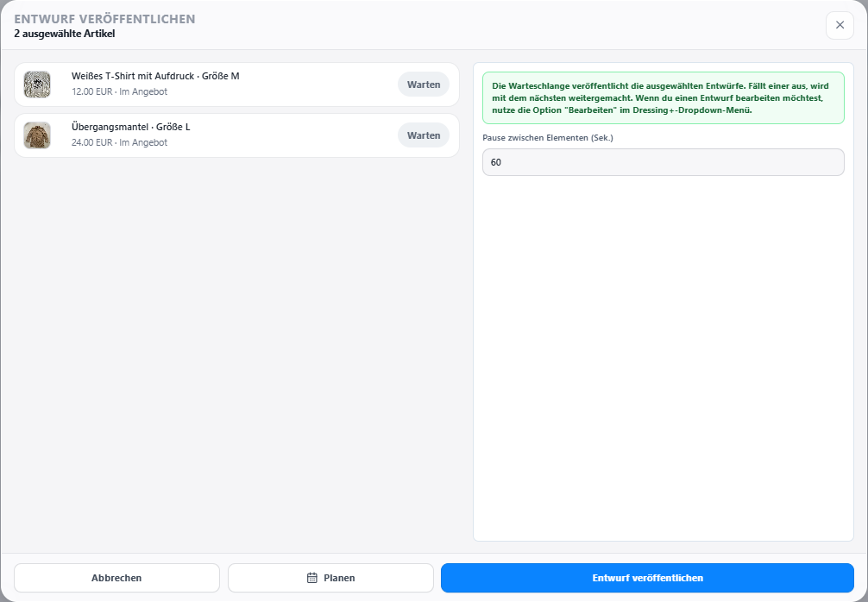Screen dimensions: 868x602
Task: Click Im Angebot status under Übergangsmantel
Action: pos(143,143)
